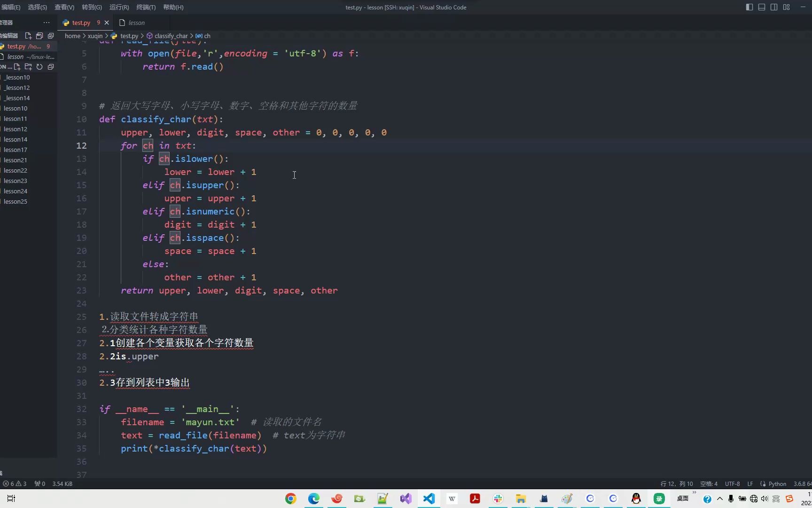Click the errors and warnings status indicator
The image size is (812, 508).
pyautogui.click(x=14, y=484)
